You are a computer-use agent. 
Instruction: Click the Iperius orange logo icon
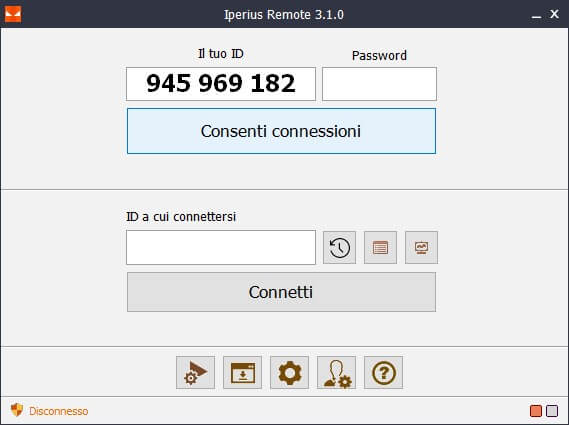(13, 15)
